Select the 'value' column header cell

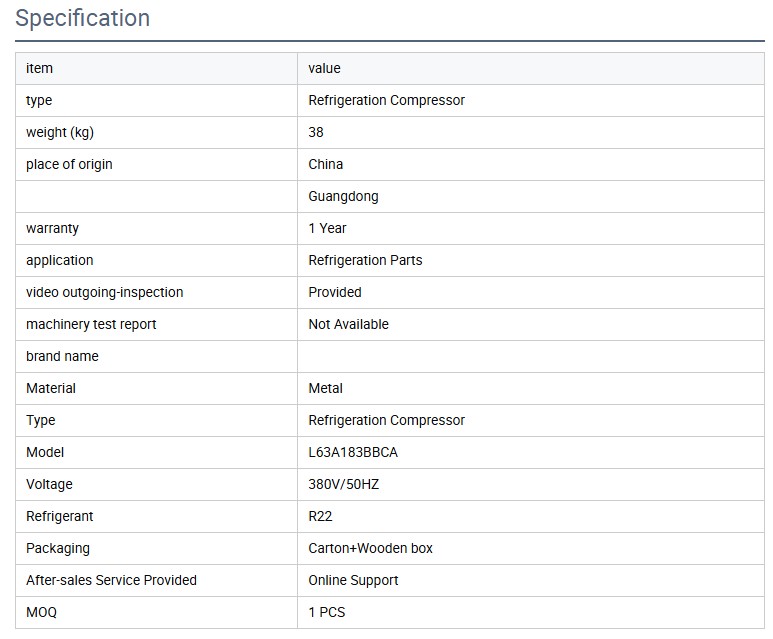tap(324, 68)
